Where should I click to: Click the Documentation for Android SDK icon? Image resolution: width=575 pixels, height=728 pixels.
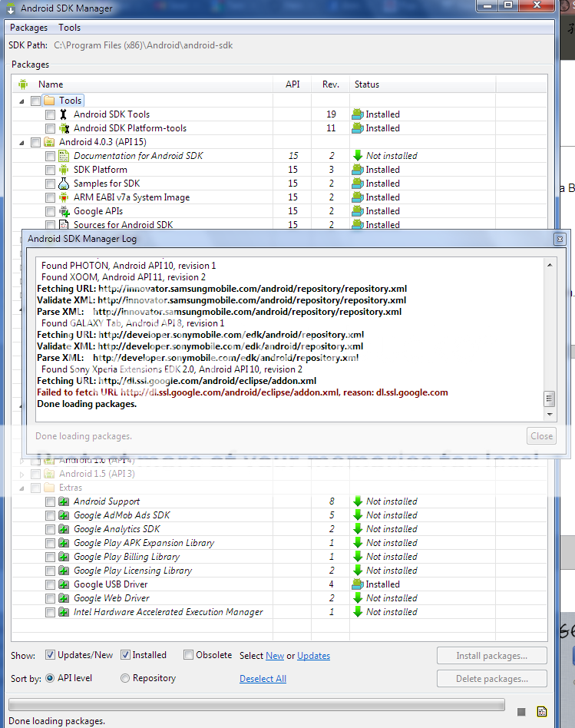tap(64, 156)
